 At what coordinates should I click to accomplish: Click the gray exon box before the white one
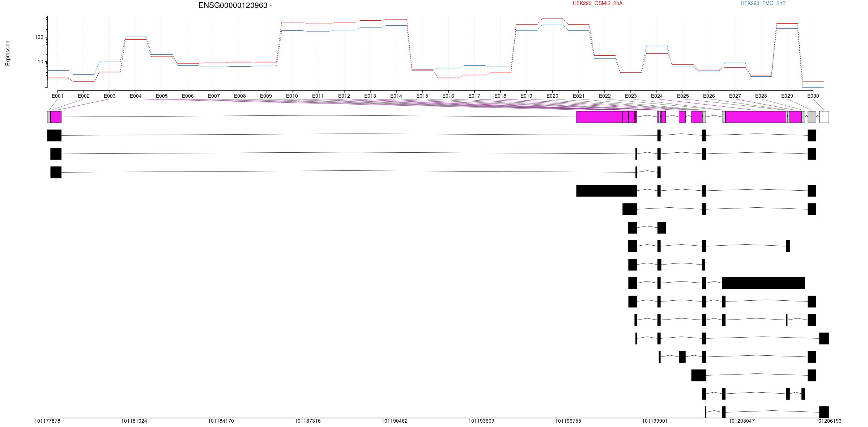pyautogui.click(x=812, y=117)
